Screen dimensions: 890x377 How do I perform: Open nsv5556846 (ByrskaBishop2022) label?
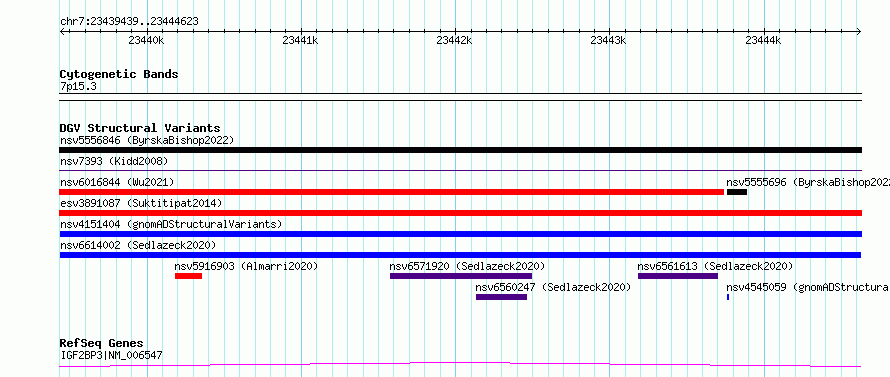pos(147,140)
